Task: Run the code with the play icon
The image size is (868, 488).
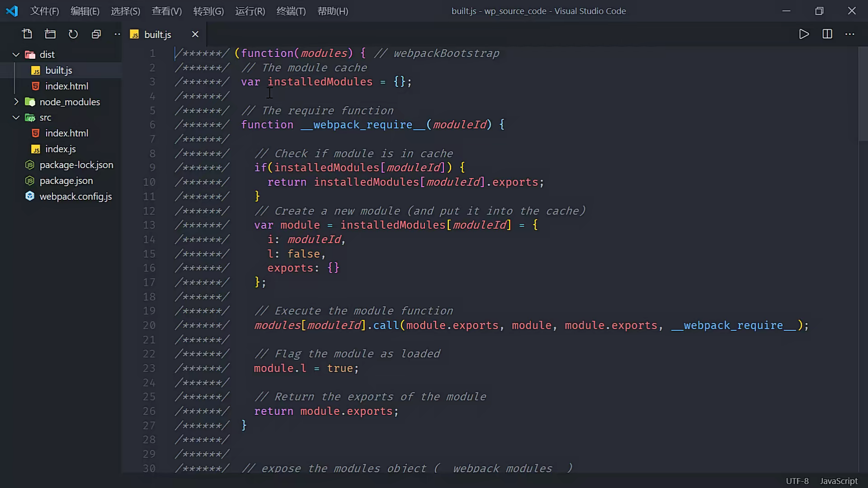Action: [804, 34]
